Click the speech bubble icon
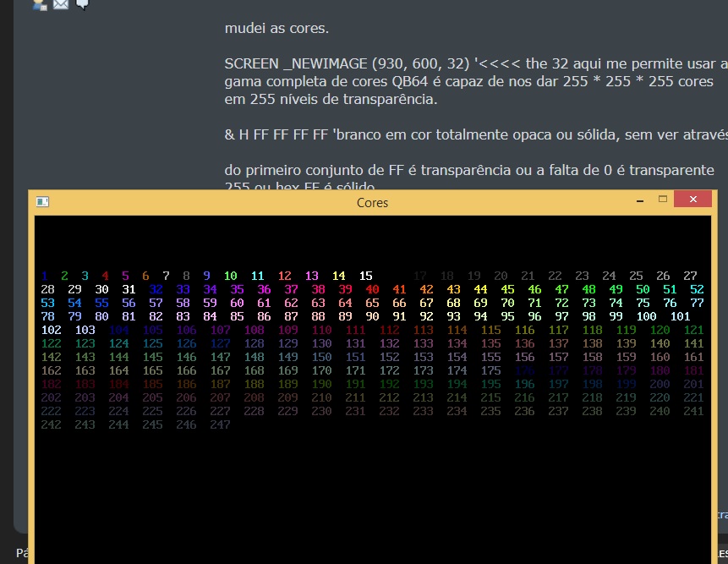The image size is (728, 564). pos(82,3)
